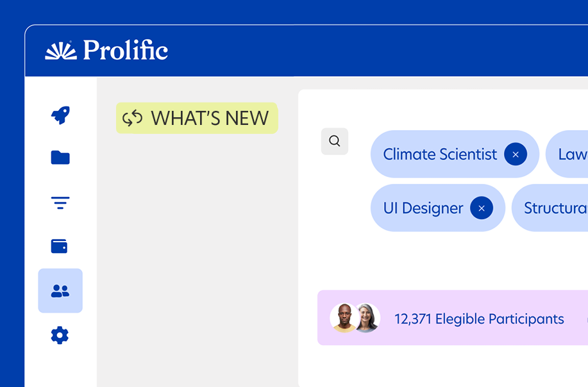The image size is (588, 387).
Task: Remove the UI Designer tag
Action: 482,208
